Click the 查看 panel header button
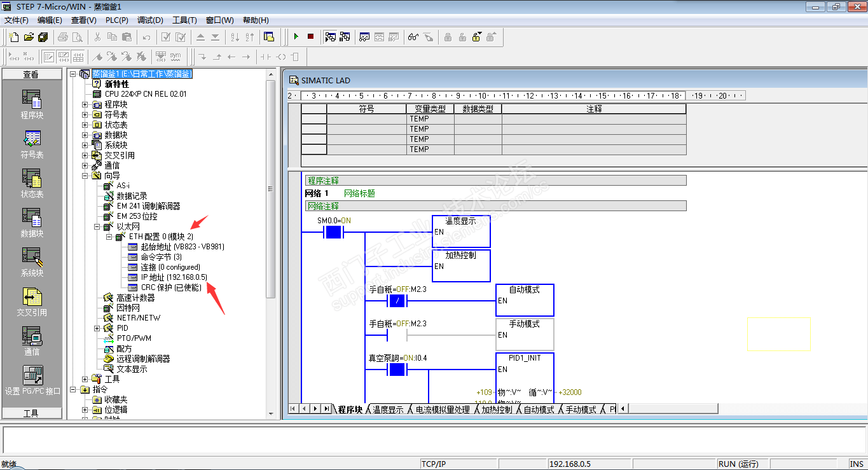The width and height of the screenshot is (868, 470). click(x=31, y=74)
